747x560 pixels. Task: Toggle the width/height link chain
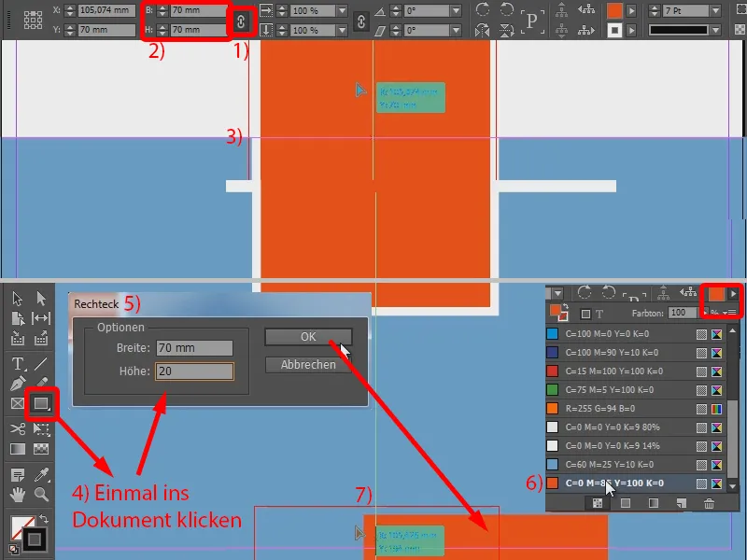(x=241, y=21)
